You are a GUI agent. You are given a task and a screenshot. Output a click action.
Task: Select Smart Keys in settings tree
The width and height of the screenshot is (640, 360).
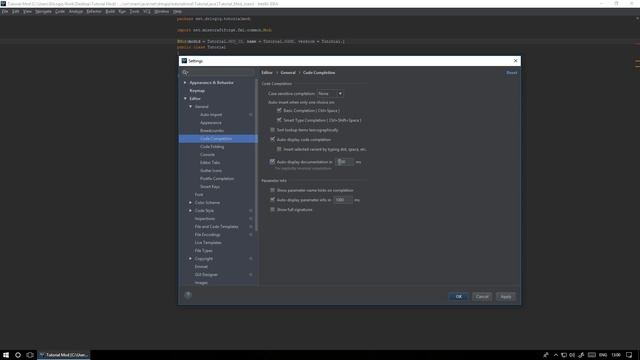(210, 187)
